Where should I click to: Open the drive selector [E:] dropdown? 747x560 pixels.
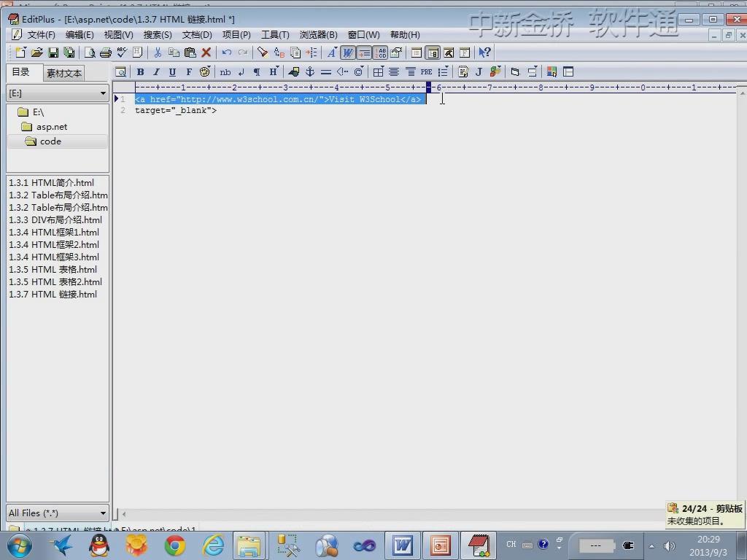click(58, 93)
